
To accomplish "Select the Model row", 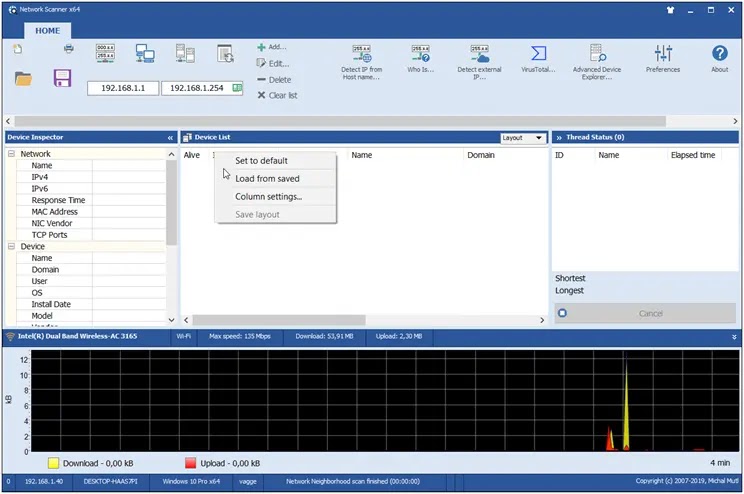I will pyautogui.click(x=91, y=316).
